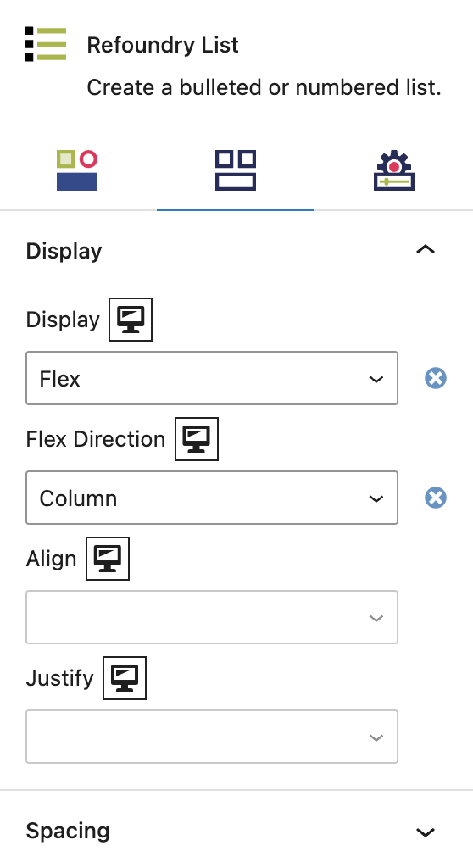Clear the Column flex direction value
Viewport: 473px width, 868px height.
436,498
